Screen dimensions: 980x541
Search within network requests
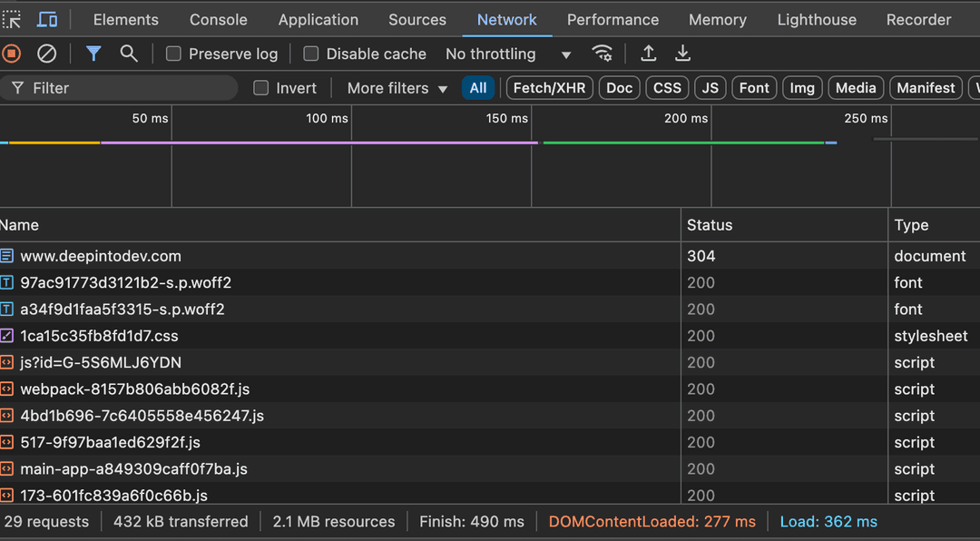[x=129, y=54]
